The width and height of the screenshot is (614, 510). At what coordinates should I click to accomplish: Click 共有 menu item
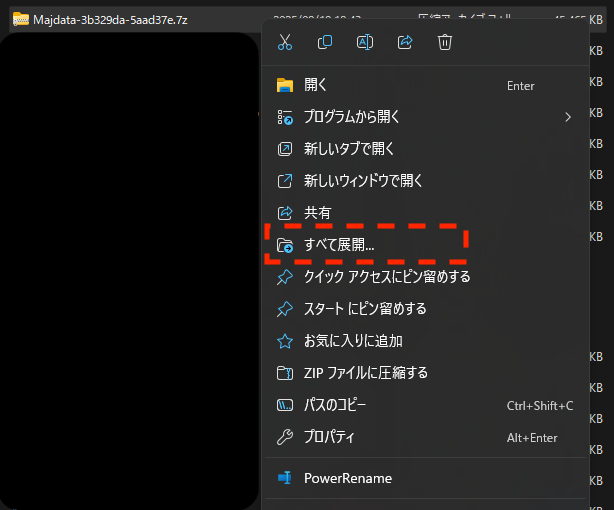click(317, 213)
